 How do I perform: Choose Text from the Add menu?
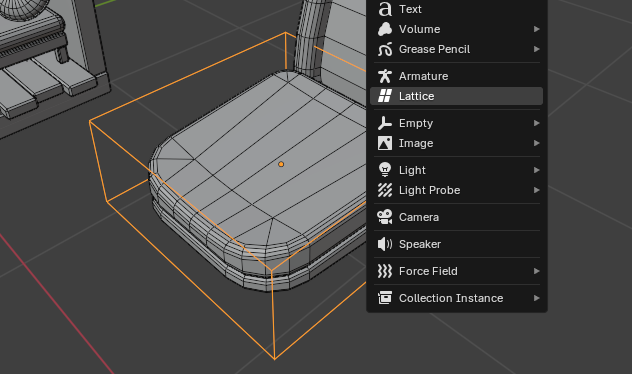click(x=456, y=9)
